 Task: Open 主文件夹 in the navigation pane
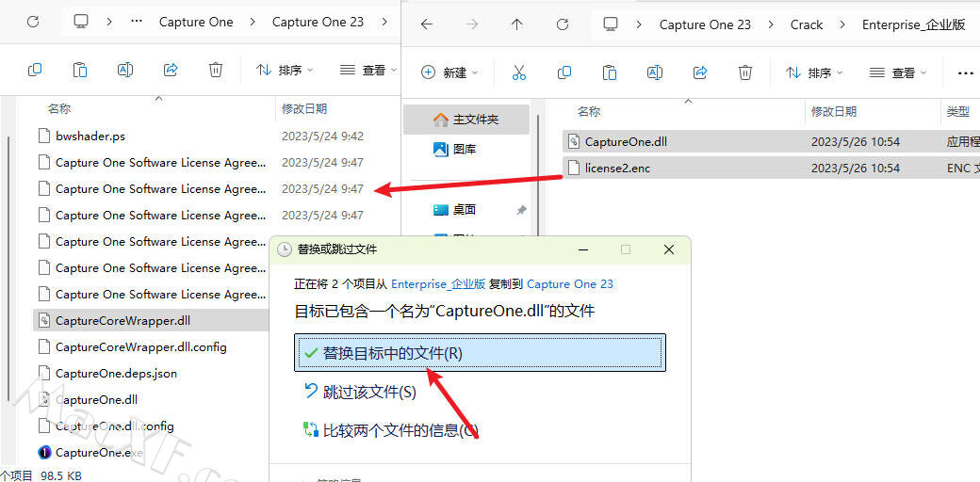coord(466,120)
